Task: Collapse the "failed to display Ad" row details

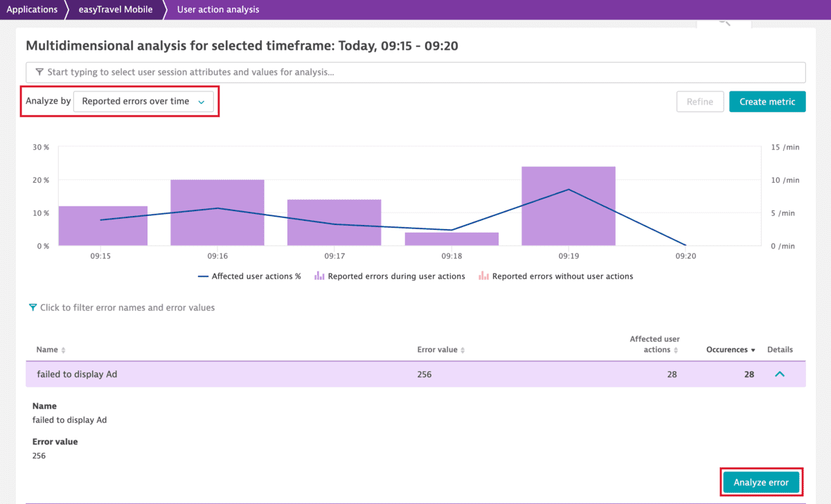Action: pos(780,374)
